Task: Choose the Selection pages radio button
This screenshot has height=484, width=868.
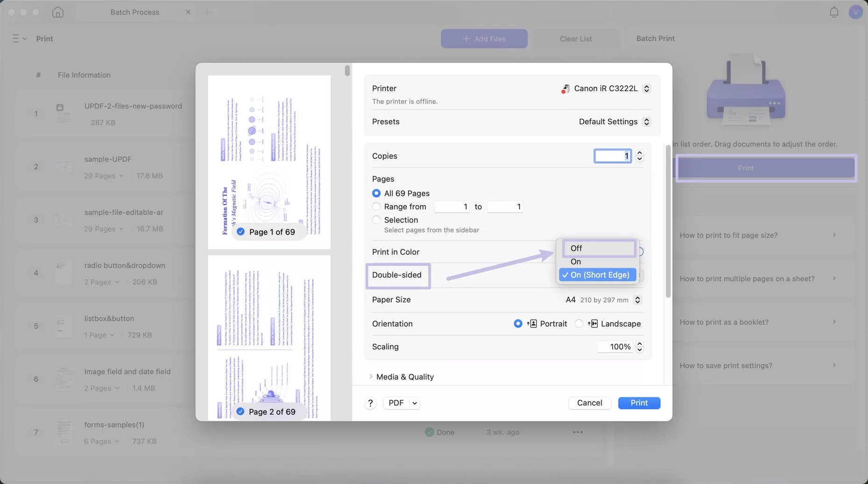Action: pyautogui.click(x=376, y=220)
